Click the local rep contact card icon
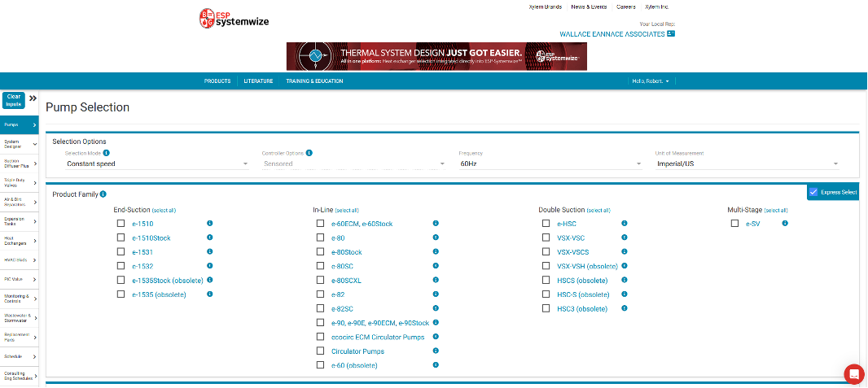This screenshot has width=868, height=388. tap(671, 34)
